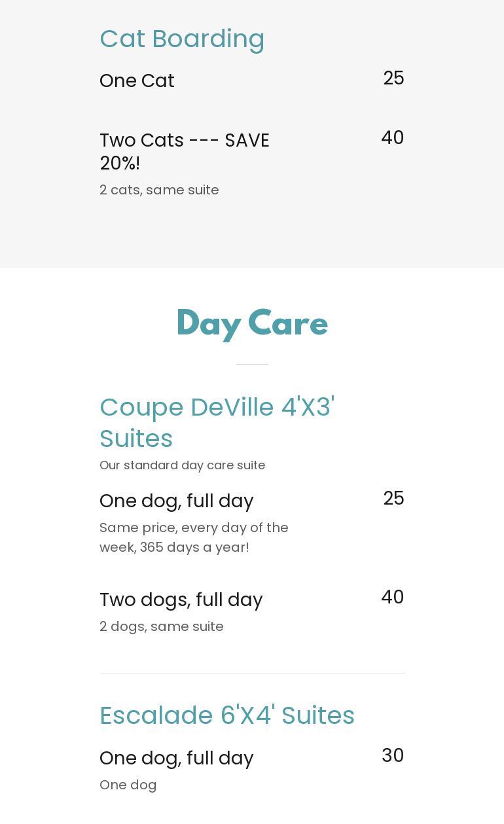Click the One Cat price 25

coord(393,78)
